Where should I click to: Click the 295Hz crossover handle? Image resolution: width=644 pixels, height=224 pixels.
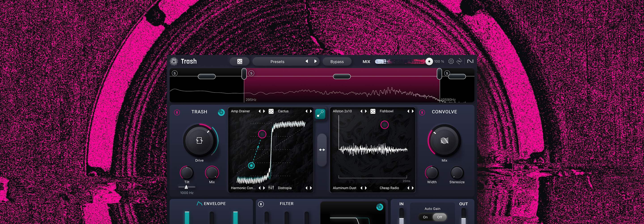tap(244, 74)
